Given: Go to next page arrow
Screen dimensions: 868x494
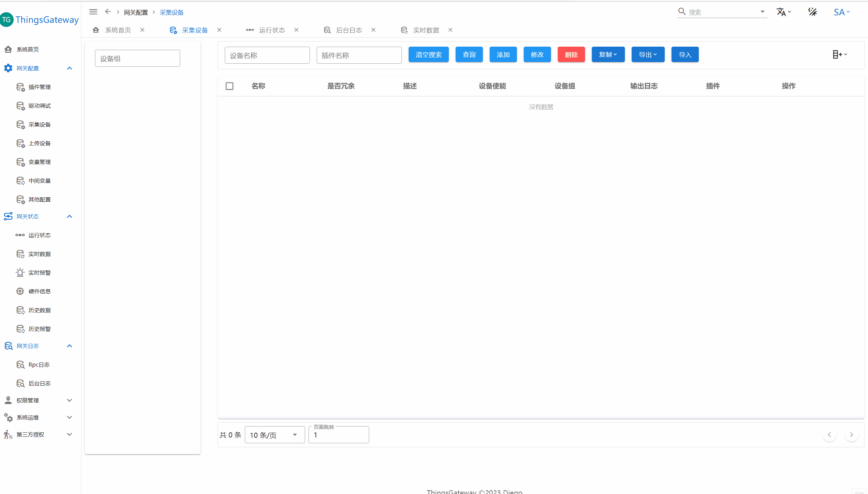Looking at the screenshot, I should click(851, 435).
